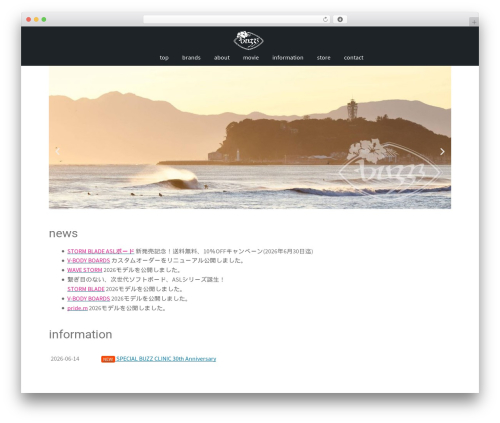Reload page with the refresh icon
This screenshot has height=423, width=500.
click(325, 19)
